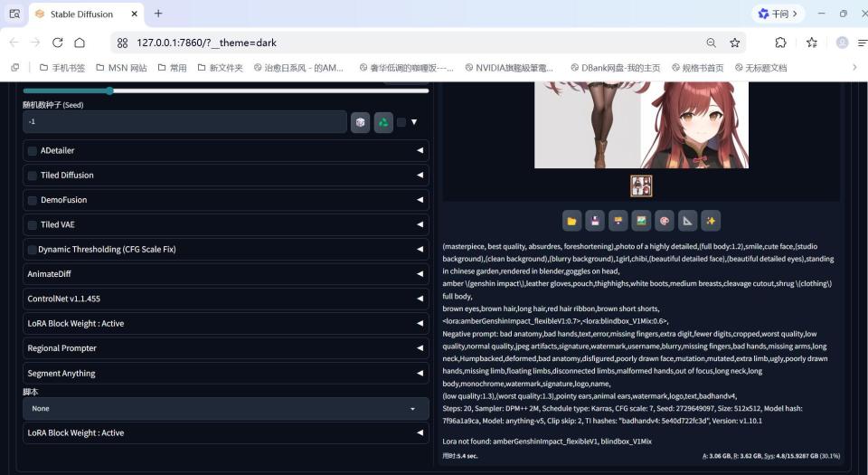Reload the page with refresh button
868x475 pixels.
pos(58,43)
